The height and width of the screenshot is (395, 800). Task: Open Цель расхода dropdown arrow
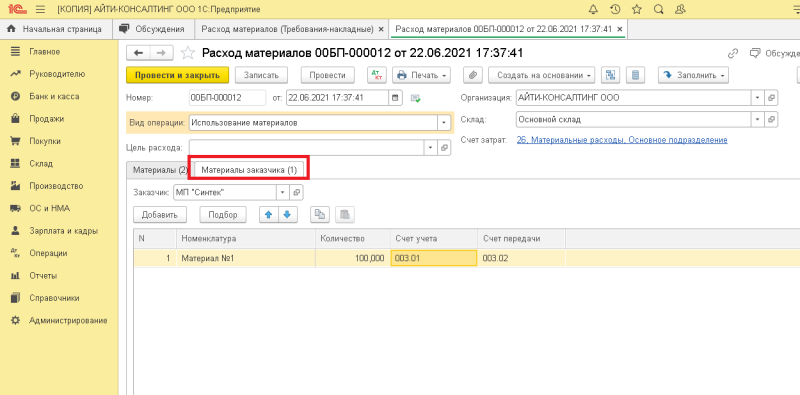tap(431, 147)
